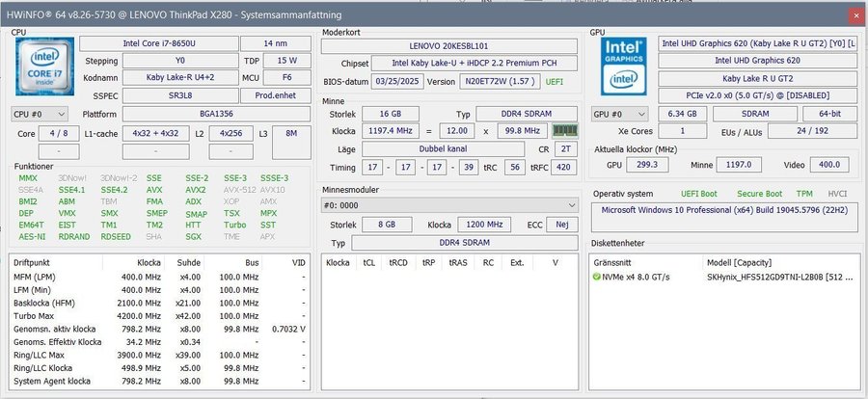Image resolution: width=868 pixels, height=399 pixels.
Task: Click the Video clock value 400.0
Action: click(829, 165)
